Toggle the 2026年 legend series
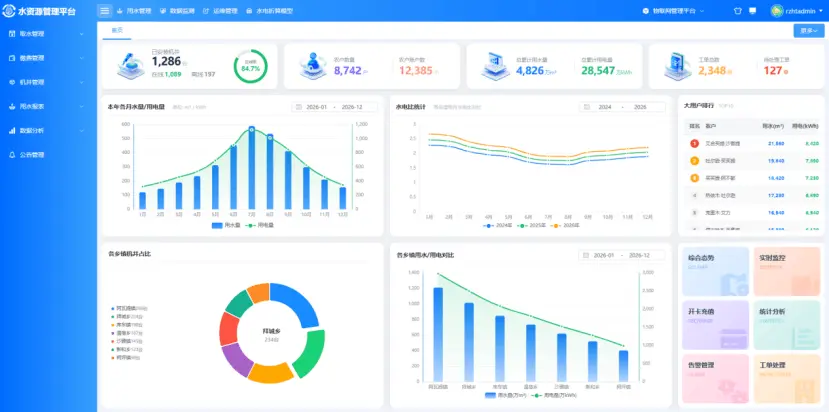 pyautogui.click(x=565, y=226)
